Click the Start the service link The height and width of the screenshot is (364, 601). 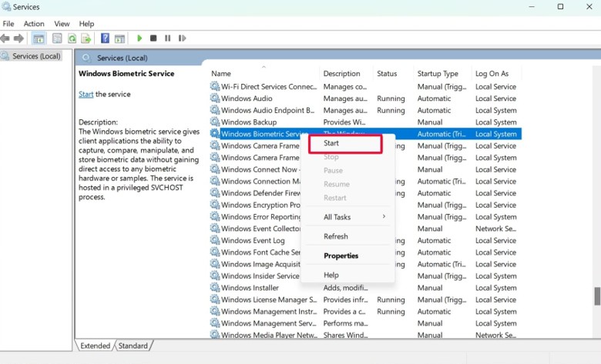86,94
